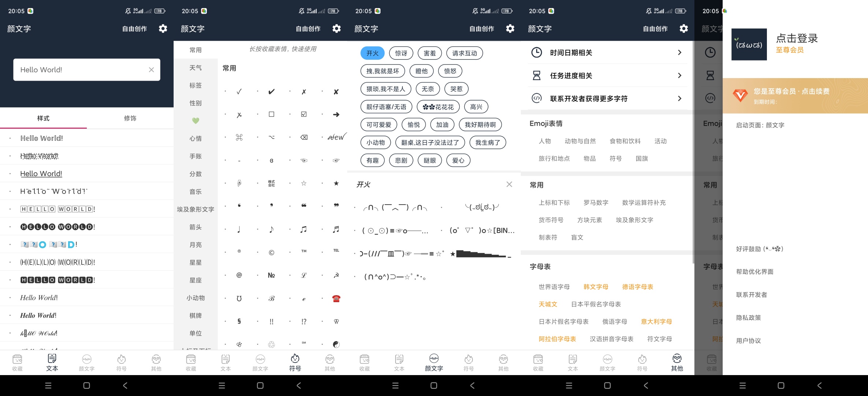Select the 埃及象形文字 sidebar category
This screenshot has width=868, height=396.
[196, 209]
